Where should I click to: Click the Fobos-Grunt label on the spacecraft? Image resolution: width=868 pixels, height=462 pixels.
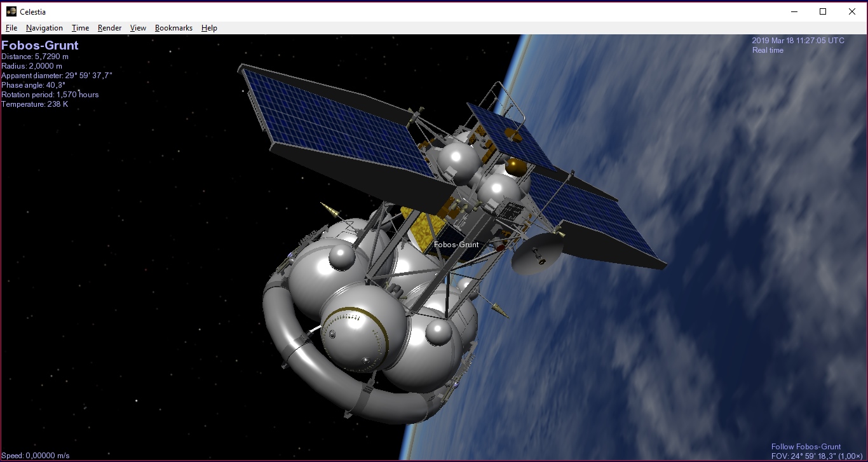click(x=456, y=245)
